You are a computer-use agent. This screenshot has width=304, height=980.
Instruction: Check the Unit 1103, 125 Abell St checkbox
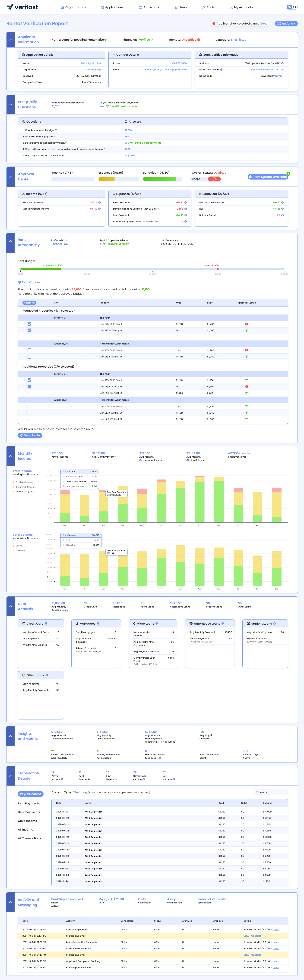point(29,393)
